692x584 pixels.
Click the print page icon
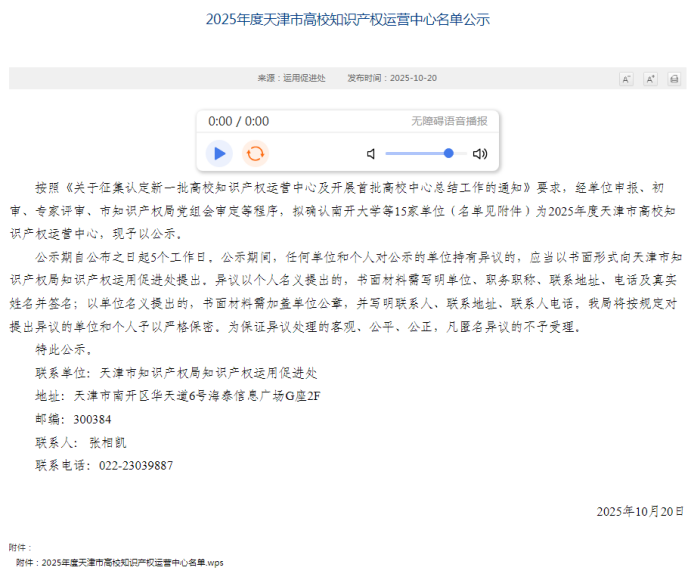[674, 79]
